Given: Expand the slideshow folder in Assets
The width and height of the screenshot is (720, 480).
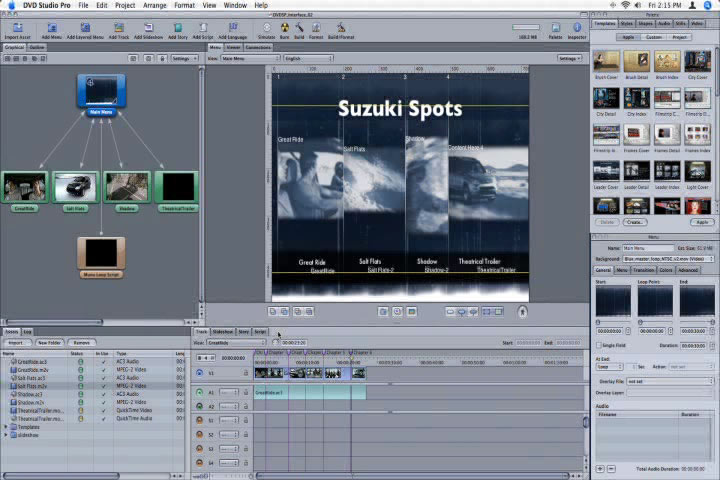Looking at the screenshot, I should pos(6,435).
